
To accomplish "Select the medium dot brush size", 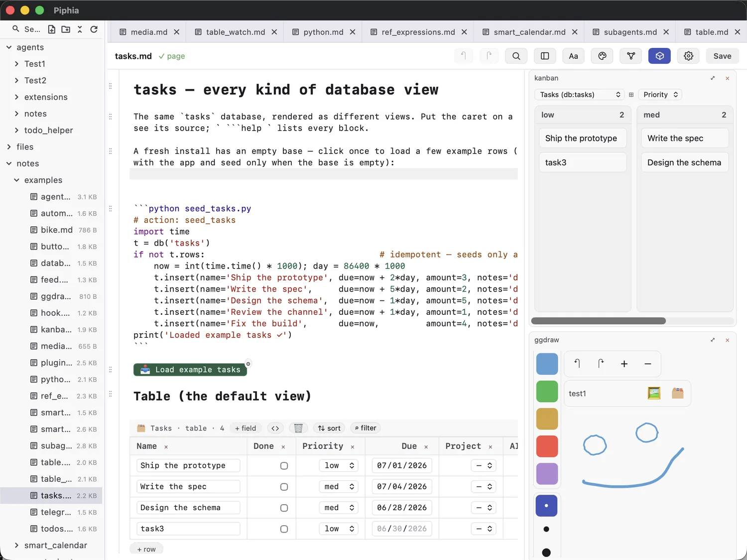I will 546,529.
